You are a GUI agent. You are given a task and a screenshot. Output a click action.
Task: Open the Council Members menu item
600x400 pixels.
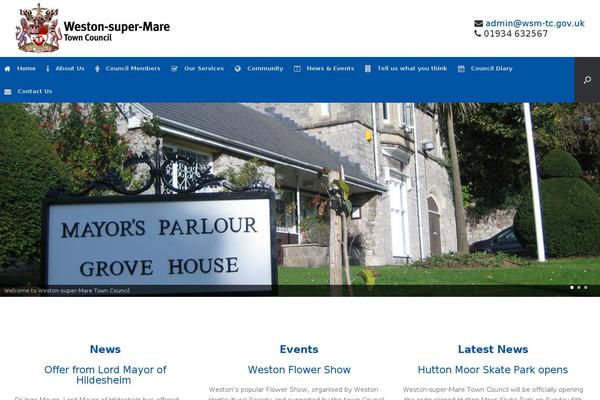click(133, 69)
